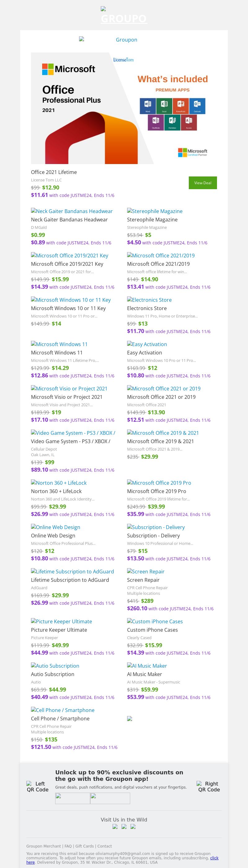Click the middle social media icon
This screenshot has height=868, width=248.
(124, 826)
